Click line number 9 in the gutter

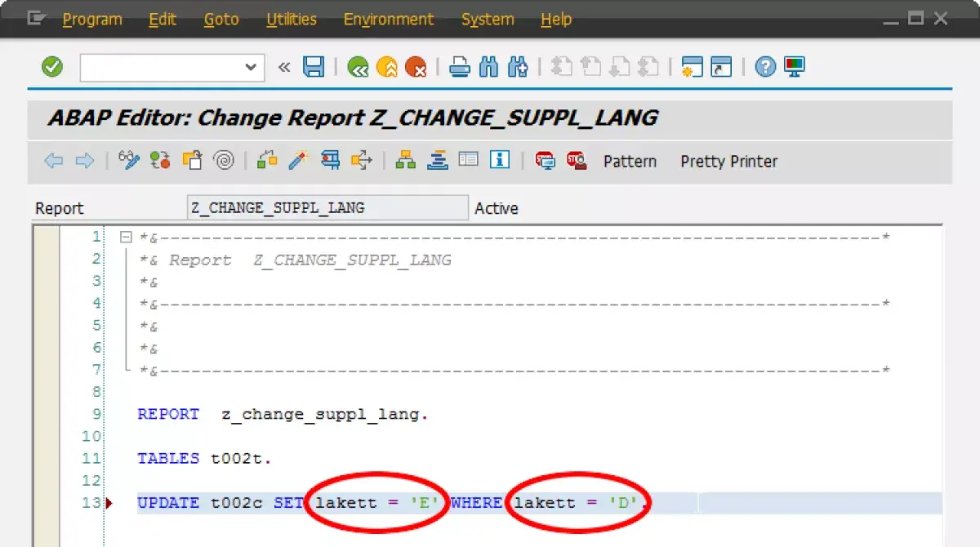96,414
